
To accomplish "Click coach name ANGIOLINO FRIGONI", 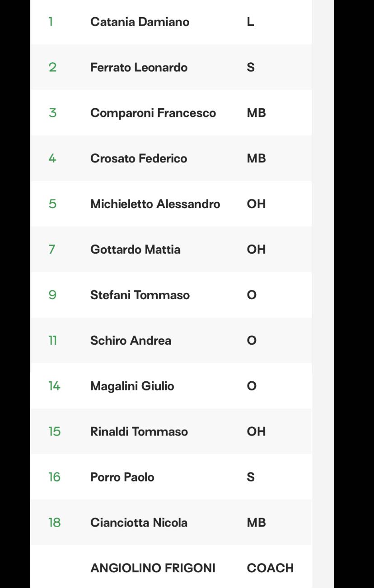I will [153, 568].
